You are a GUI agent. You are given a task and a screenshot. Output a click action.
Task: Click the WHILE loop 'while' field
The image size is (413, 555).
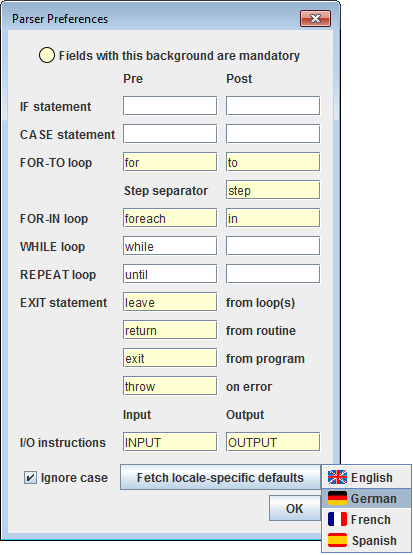point(170,246)
